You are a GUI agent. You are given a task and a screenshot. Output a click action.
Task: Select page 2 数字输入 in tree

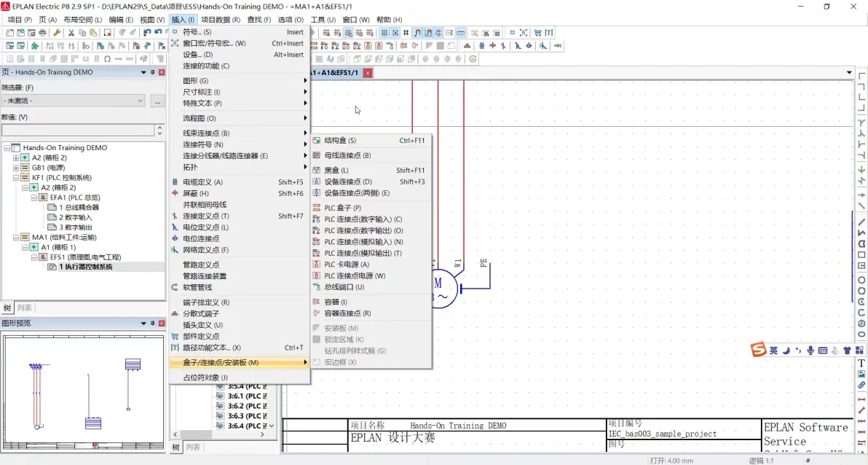point(76,217)
